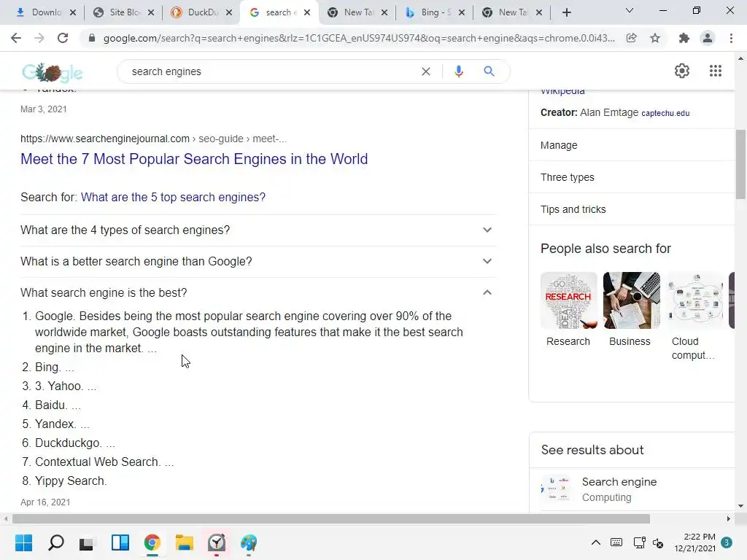
Task: Open the touch keyboard tray icon
Action: tap(616, 542)
